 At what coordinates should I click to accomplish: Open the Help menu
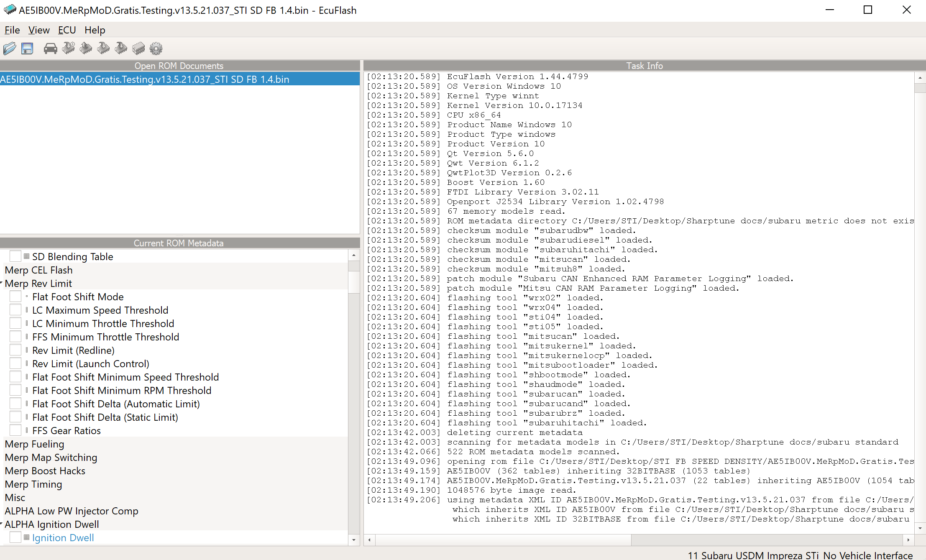95,30
